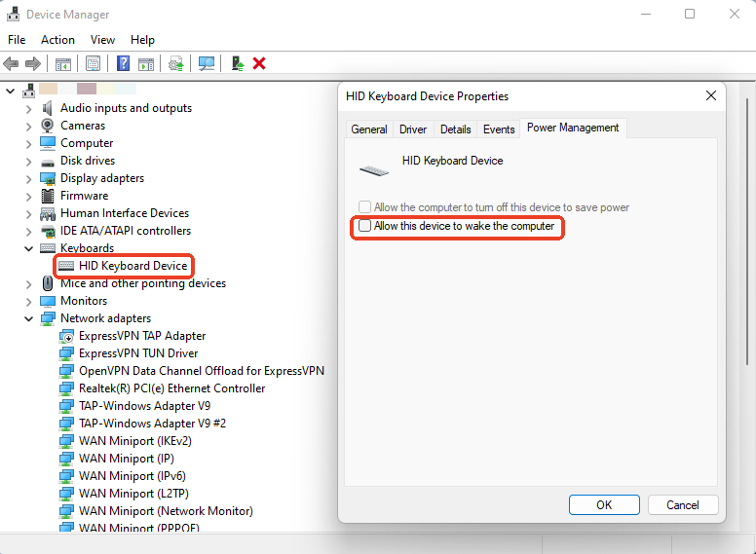Screen dimensions: 756x554
Task: Click Scan for hardware changes icon
Action: pyautogui.click(x=207, y=63)
